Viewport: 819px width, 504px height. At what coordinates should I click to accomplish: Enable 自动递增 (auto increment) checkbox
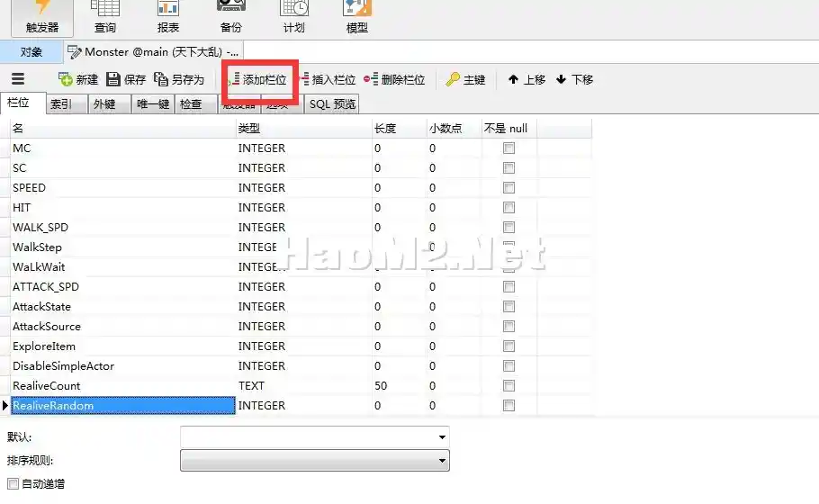click(x=13, y=484)
